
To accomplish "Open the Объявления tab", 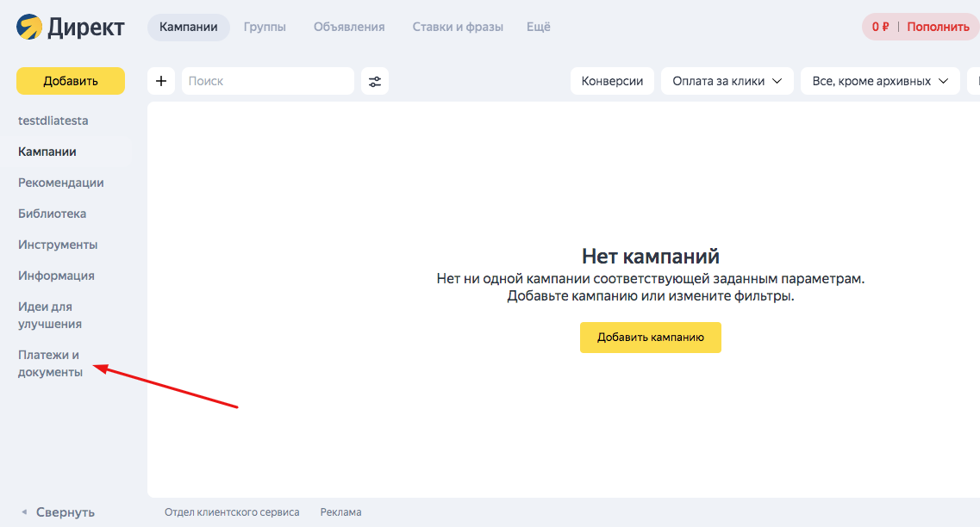I will click(x=349, y=27).
